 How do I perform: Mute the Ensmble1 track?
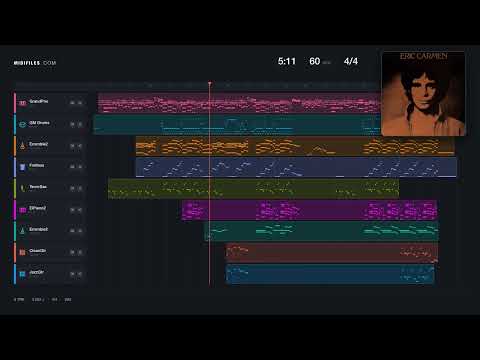(x=72, y=231)
